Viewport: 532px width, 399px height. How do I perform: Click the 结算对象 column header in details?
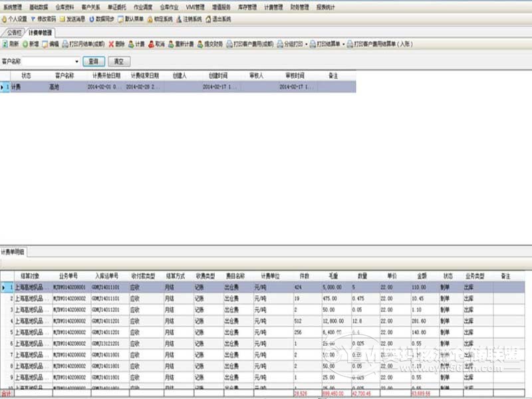click(x=30, y=276)
